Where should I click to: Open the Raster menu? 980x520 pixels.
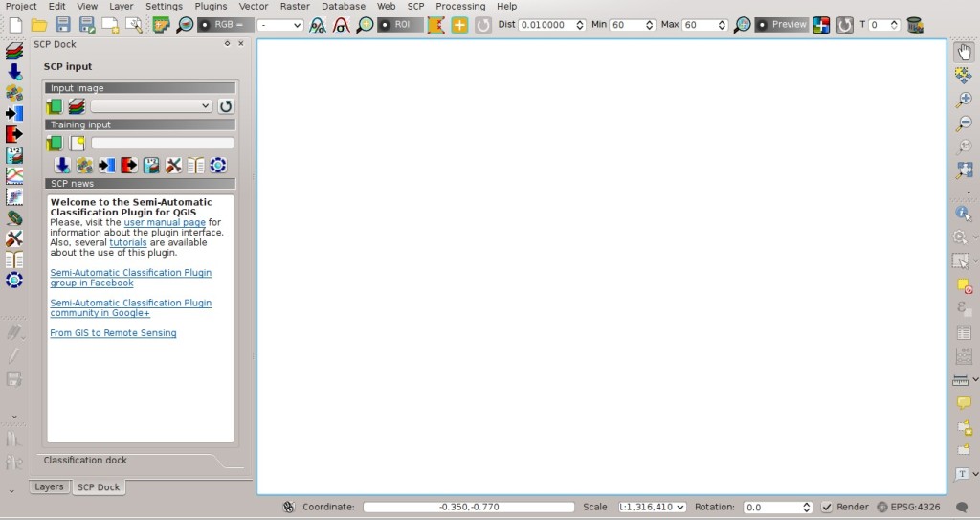(295, 7)
